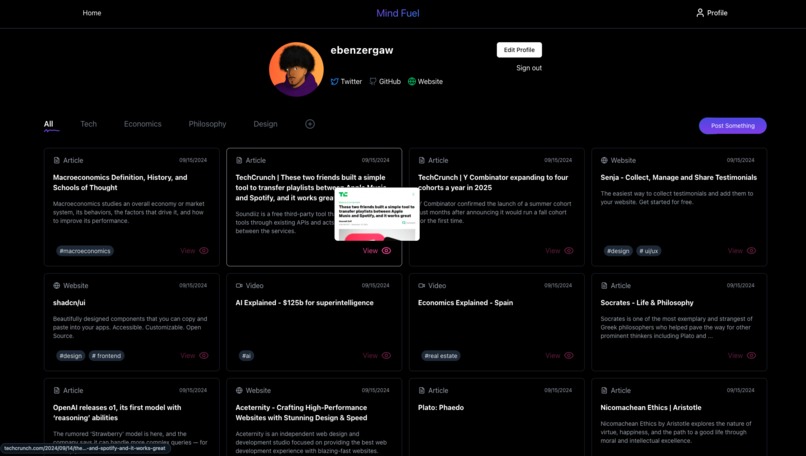Click document icon on Macroeconomics card
Screen dimensions: 806x456
[57, 160]
